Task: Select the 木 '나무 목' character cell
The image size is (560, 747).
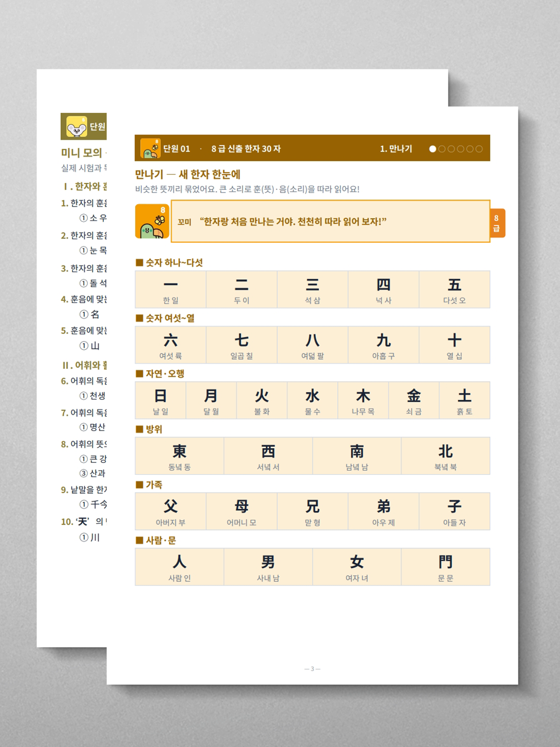Action: coord(363,401)
